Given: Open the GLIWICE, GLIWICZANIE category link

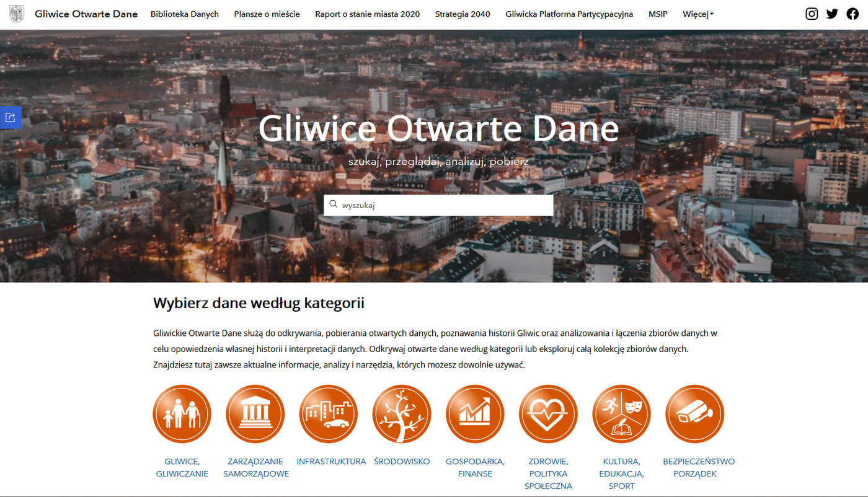Looking at the screenshot, I should point(182,468).
